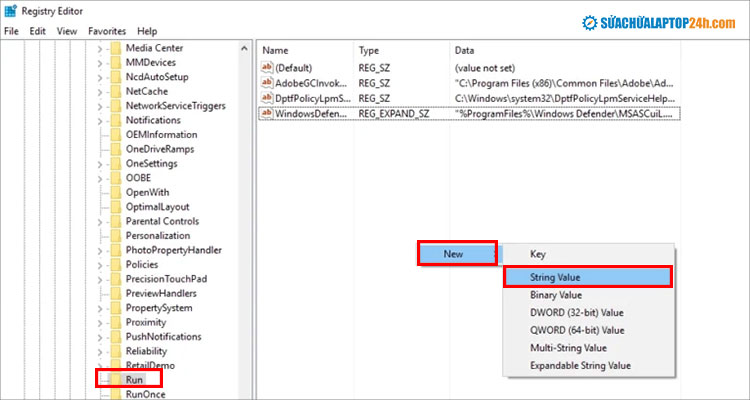Click the Registry Editor app icon in title bar
The height and width of the screenshot is (400, 750).
(x=11, y=13)
